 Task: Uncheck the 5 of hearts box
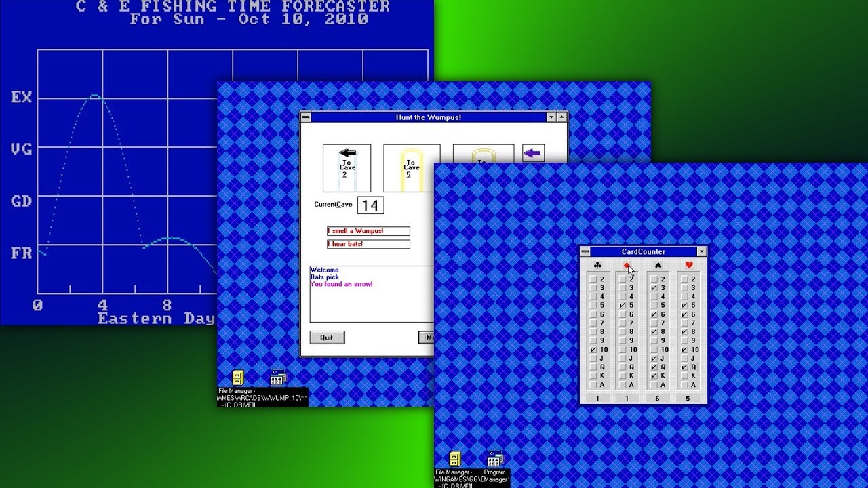[684, 306]
